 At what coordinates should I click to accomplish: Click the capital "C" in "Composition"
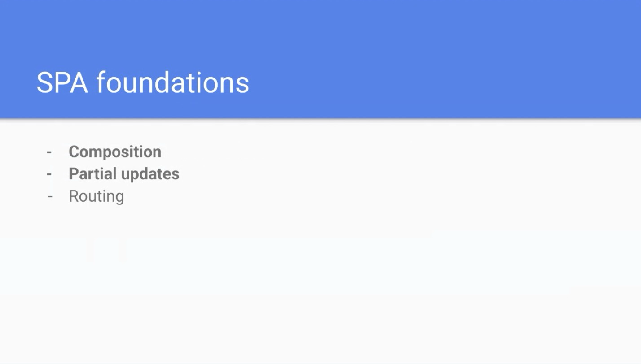pyautogui.click(x=74, y=152)
